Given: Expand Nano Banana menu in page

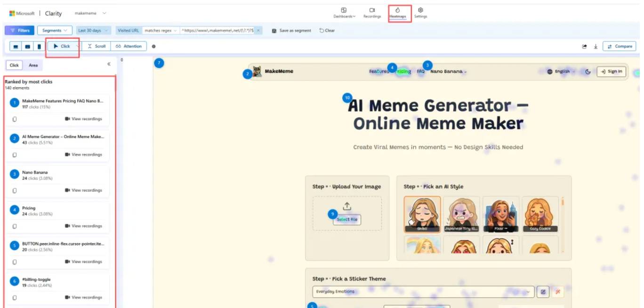Looking at the screenshot, I should click(448, 72).
